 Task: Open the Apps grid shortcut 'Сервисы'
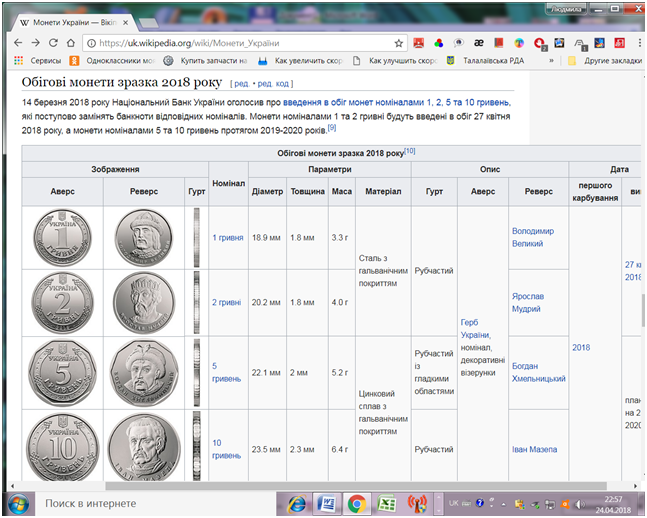coord(38,61)
